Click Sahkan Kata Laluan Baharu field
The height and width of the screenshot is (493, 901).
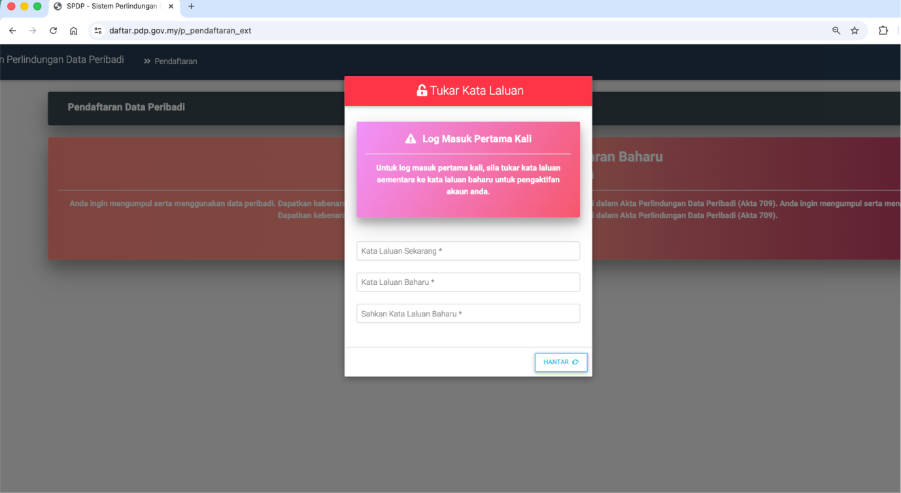468,314
